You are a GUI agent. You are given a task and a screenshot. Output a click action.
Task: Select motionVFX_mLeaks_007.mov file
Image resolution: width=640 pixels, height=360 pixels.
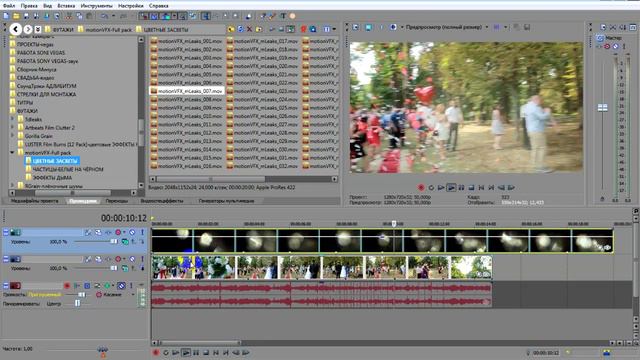point(187,91)
